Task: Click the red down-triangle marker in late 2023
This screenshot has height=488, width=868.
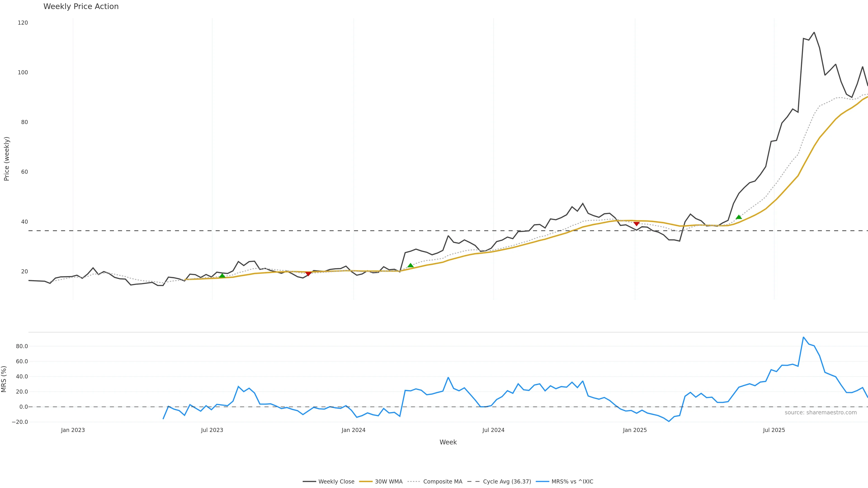Action: (x=308, y=274)
